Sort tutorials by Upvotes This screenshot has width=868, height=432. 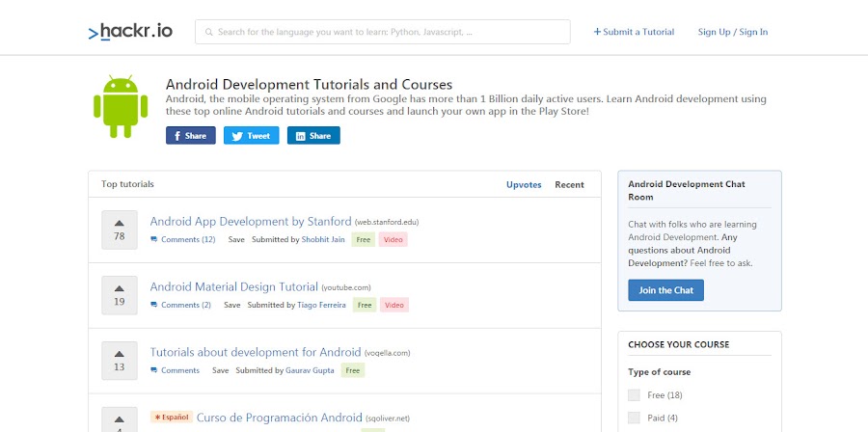tap(524, 184)
